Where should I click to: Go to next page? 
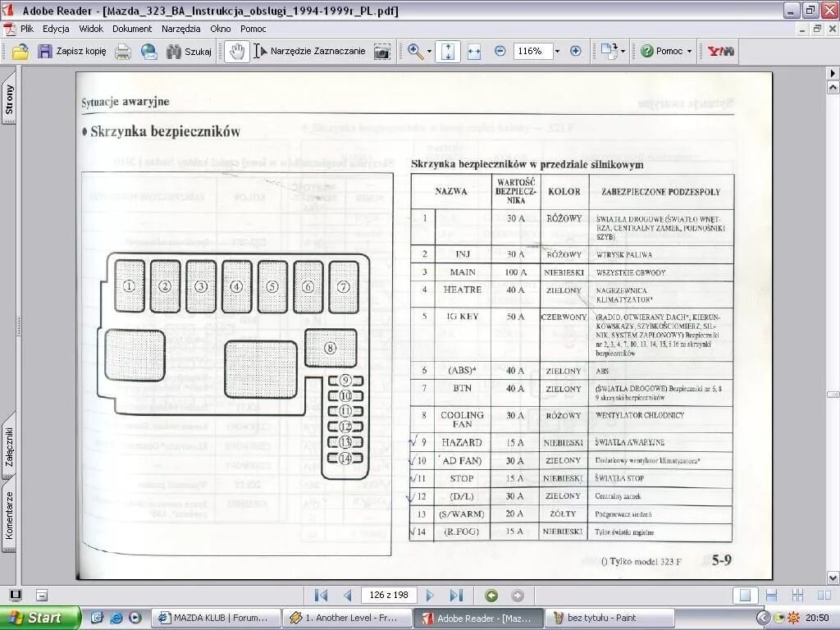point(430,596)
